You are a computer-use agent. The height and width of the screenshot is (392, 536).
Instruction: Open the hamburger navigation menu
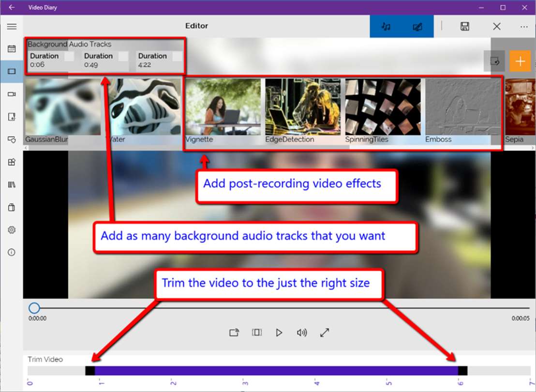(x=12, y=26)
